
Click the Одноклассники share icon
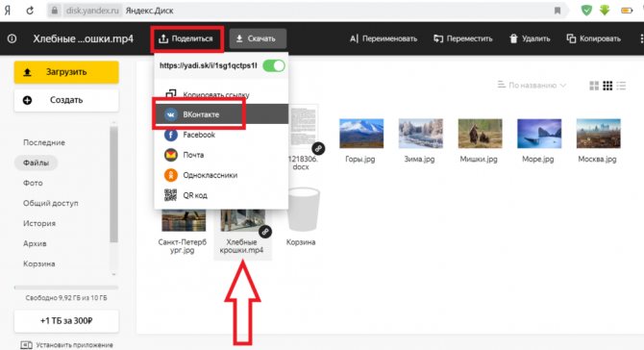tap(170, 175)
